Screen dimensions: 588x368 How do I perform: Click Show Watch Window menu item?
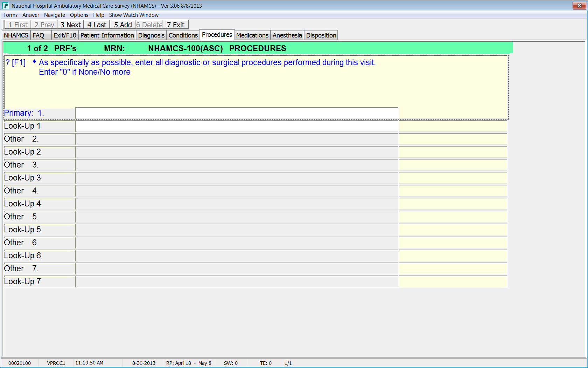tap(134, 15)
